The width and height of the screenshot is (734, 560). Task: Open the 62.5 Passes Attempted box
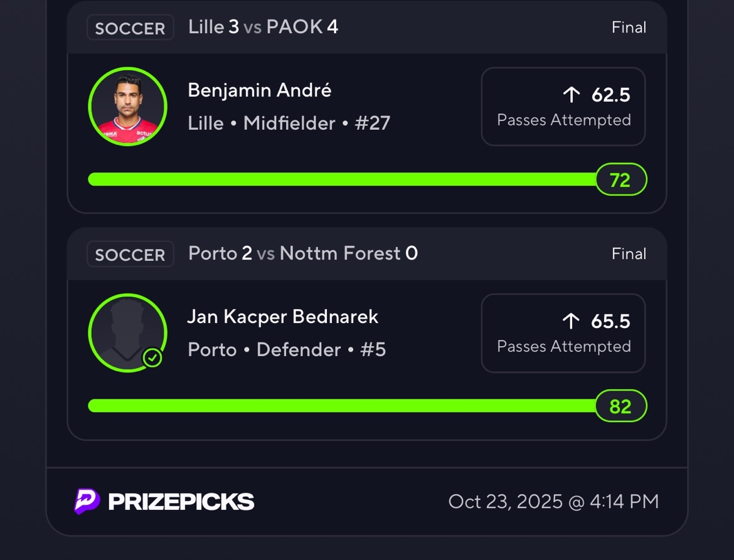tap(563, 107)
